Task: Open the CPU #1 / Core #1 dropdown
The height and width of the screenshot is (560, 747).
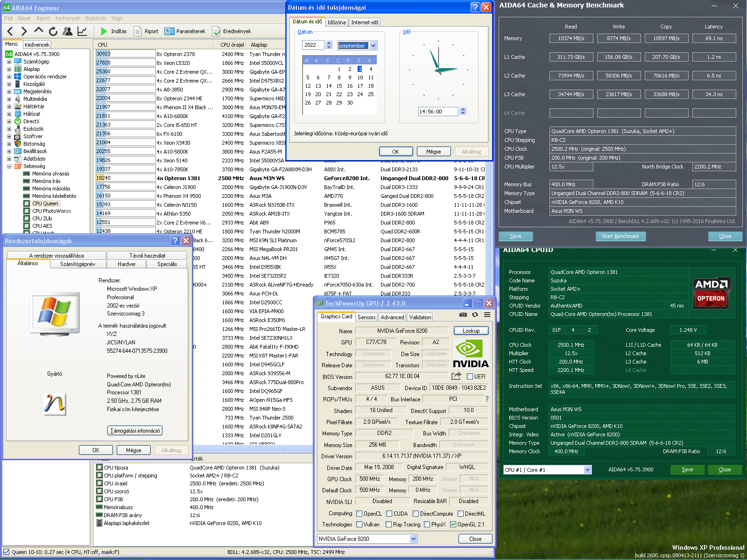Action: coord(587,470)
